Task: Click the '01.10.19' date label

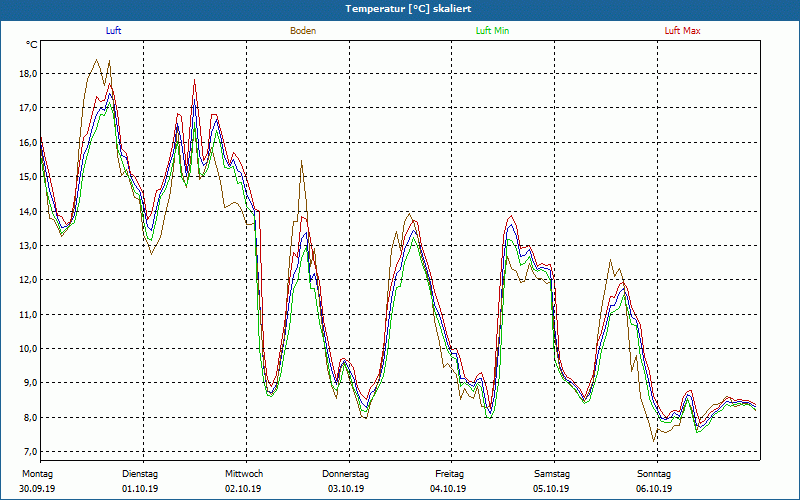Action: [x=140, y=488]
